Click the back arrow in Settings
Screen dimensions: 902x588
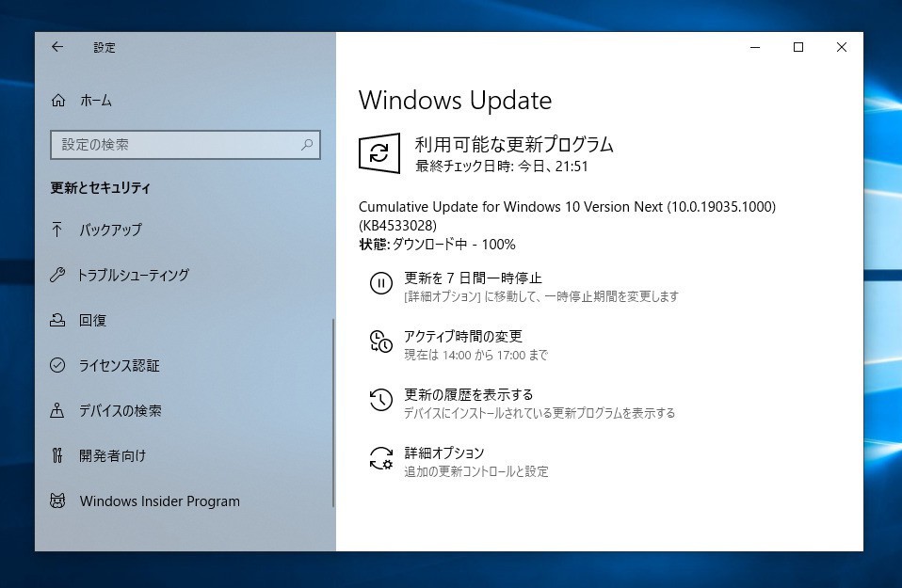57,47
